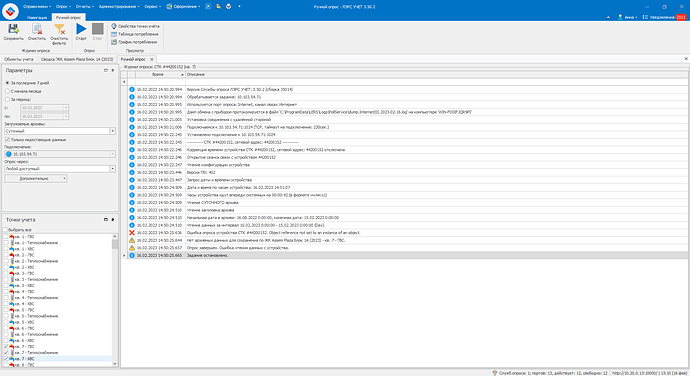Start polling with the blue Старт arrow
This screenshot has width=690, height=376.
81,29
